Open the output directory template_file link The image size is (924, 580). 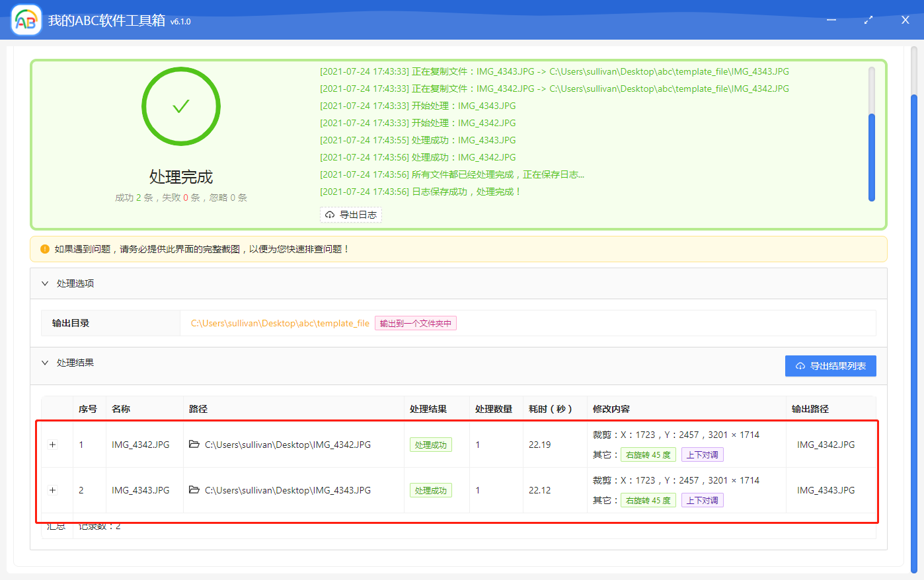point(280,323)
